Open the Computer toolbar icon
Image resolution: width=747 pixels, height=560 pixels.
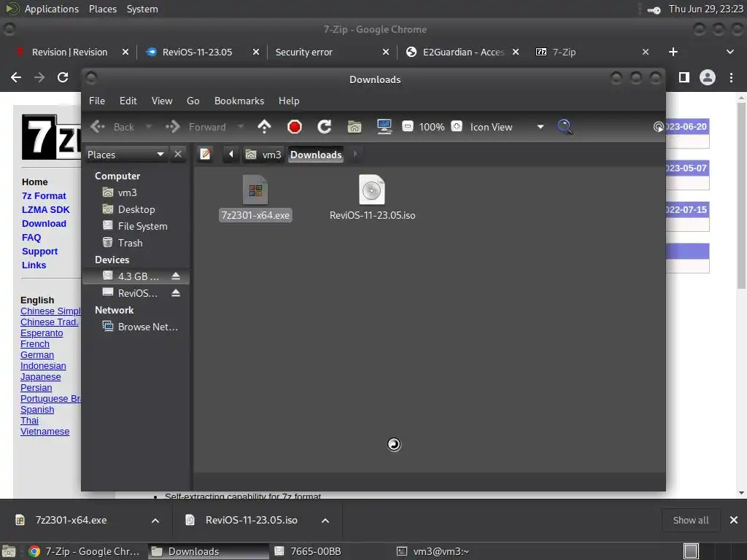[x=384, y=127]
